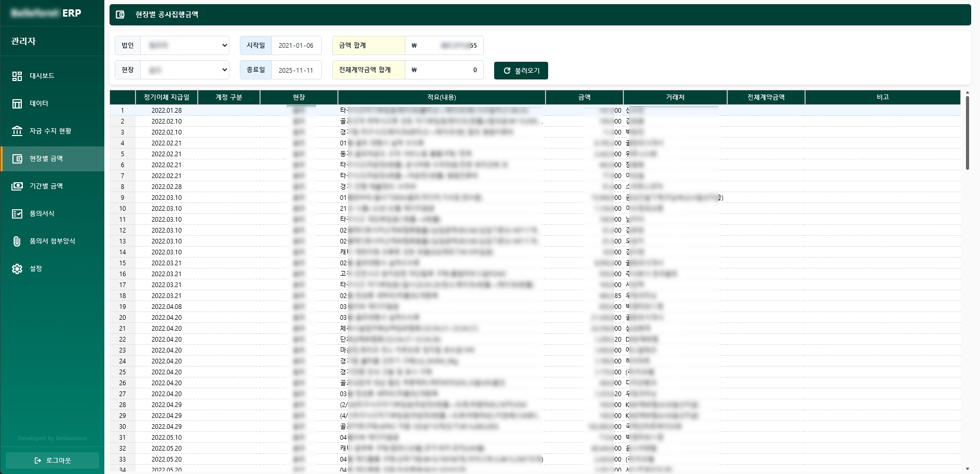This screenshot has width=980, height=474.
Task: Expand the 법인 dropdown
Action: coord(185,46)
